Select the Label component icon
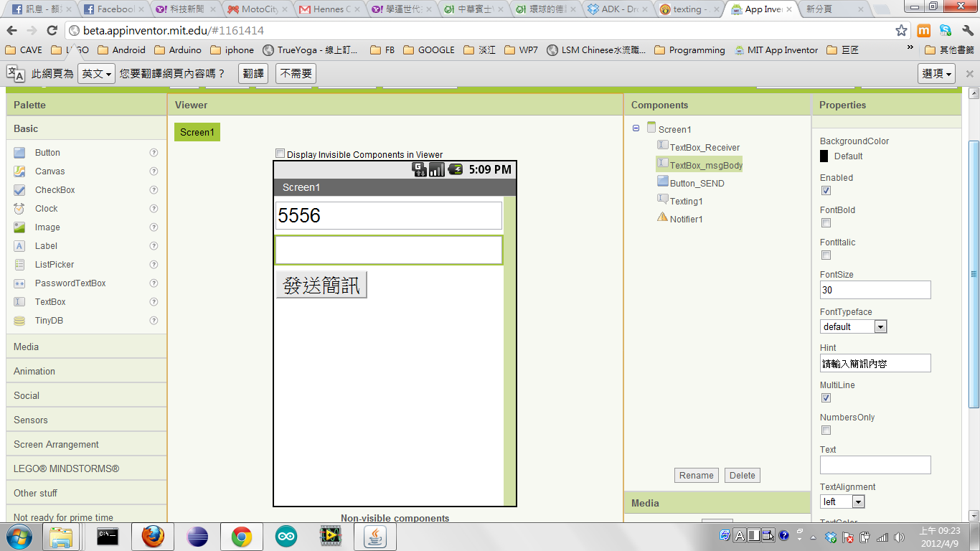The image size is (980, 551). pos(19,246)
